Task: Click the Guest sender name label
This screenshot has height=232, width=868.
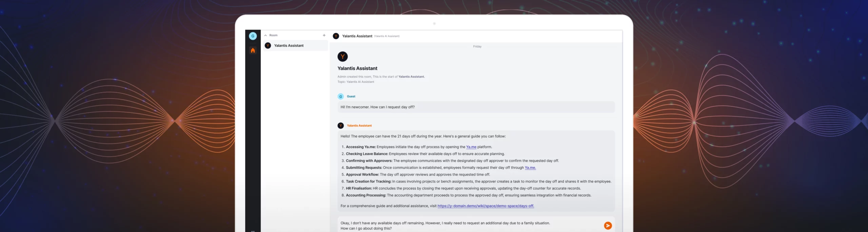Action: (351, 96)
